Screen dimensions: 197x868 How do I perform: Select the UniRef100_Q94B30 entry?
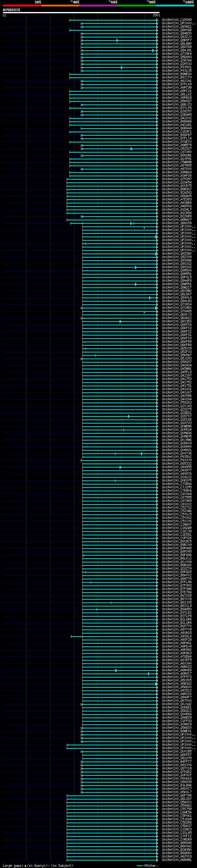pyautogui.click(x=177, y=33)
